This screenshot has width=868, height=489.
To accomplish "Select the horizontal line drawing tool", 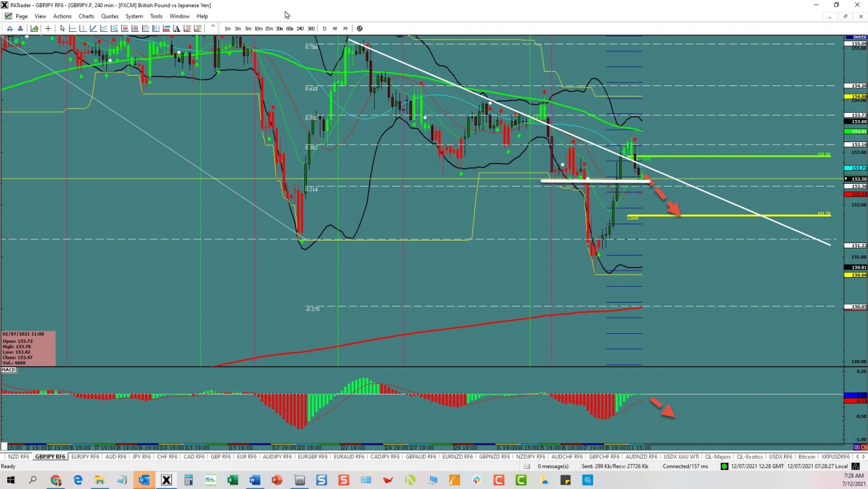I will [x=72, y=29].
